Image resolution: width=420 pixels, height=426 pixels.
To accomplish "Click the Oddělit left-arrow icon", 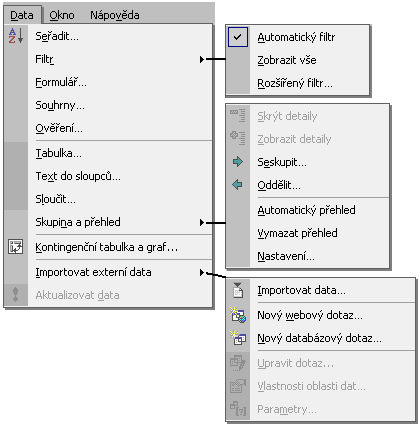I will (x=238, y=185).
